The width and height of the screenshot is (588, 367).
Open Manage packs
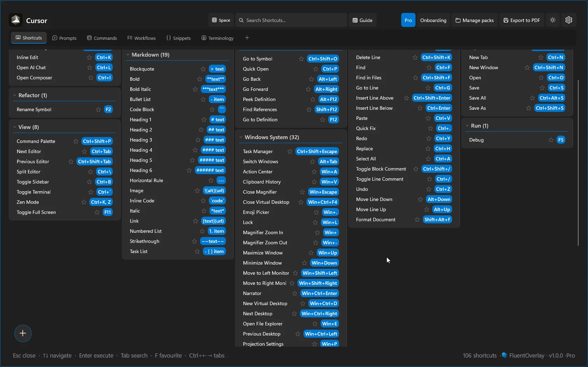[475, 20]
